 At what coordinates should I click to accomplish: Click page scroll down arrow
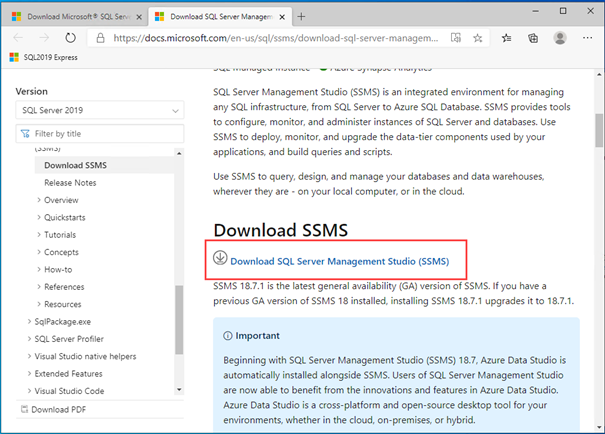pyautogui.click(x=599, y=427)
